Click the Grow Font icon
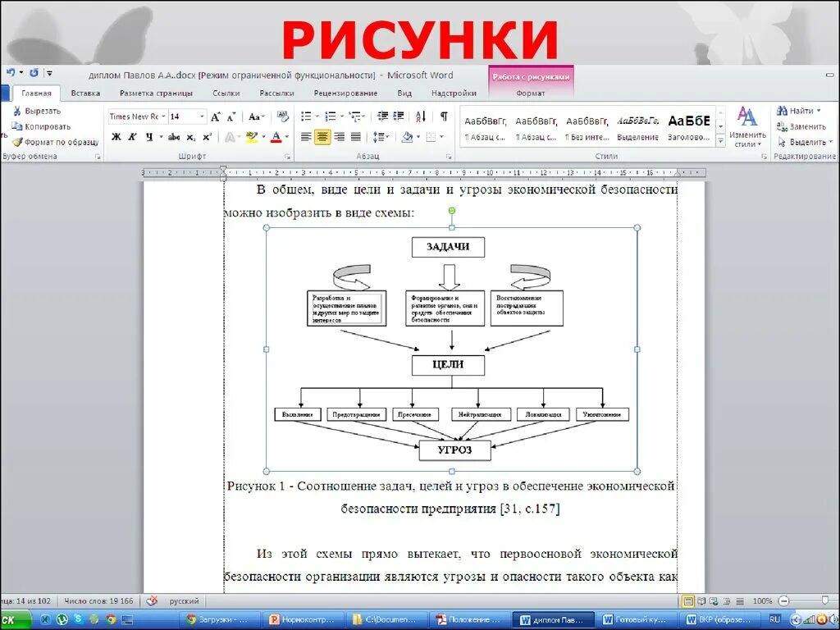 click(x=216, y=116)
